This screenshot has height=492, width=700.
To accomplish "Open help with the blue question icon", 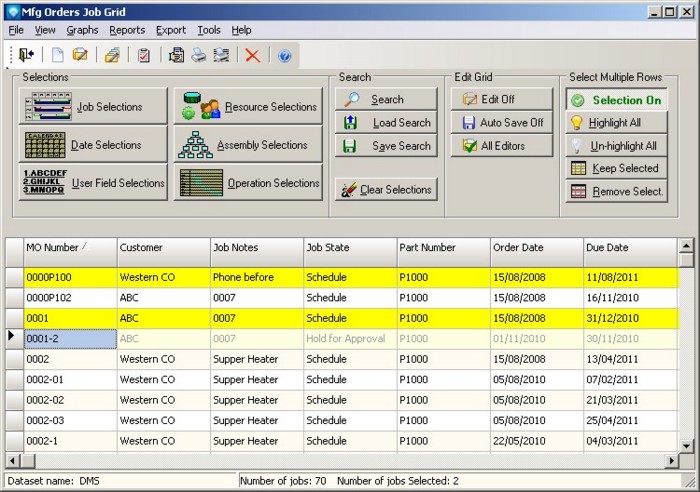I will 285,56.
